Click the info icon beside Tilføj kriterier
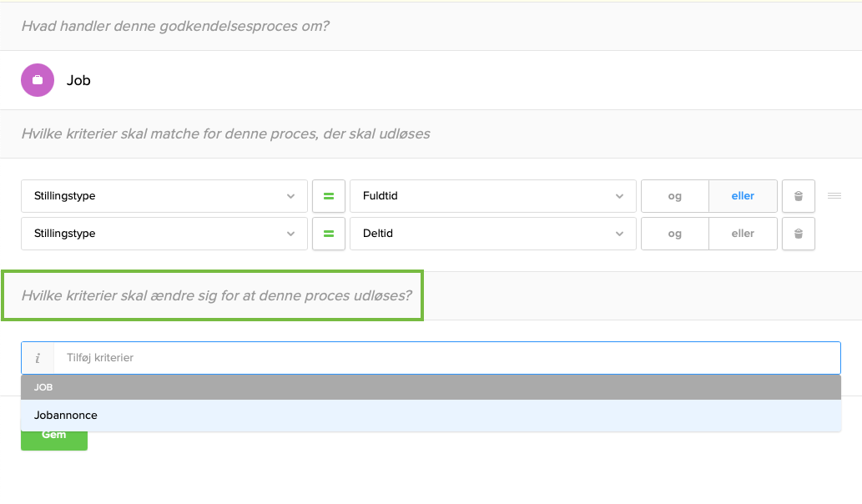862x504 pixels. pyautogui.click(x=38, y=357)
